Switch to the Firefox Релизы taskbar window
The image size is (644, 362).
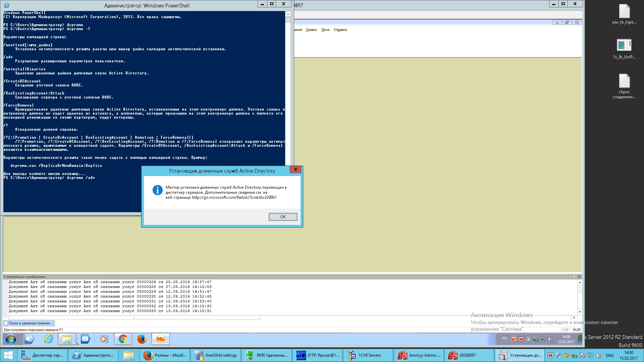click(164, 355)
